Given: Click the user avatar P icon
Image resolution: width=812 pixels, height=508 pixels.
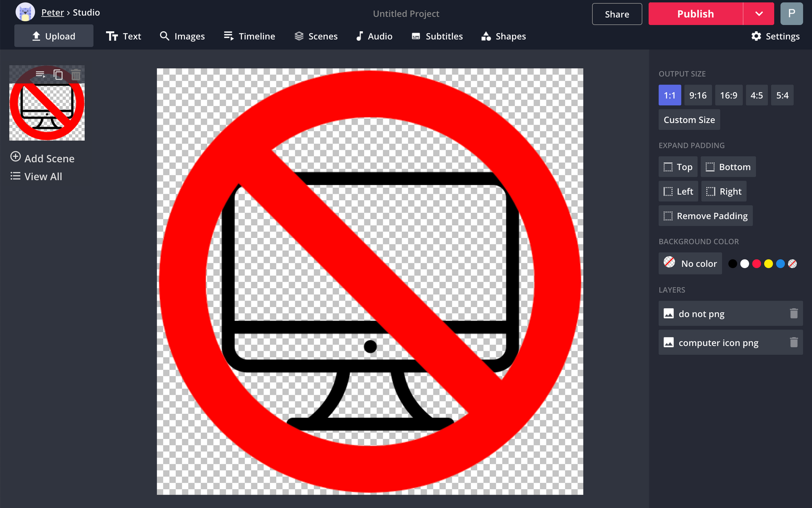Looking at the screenshot, I should click(x=791, y=14).
